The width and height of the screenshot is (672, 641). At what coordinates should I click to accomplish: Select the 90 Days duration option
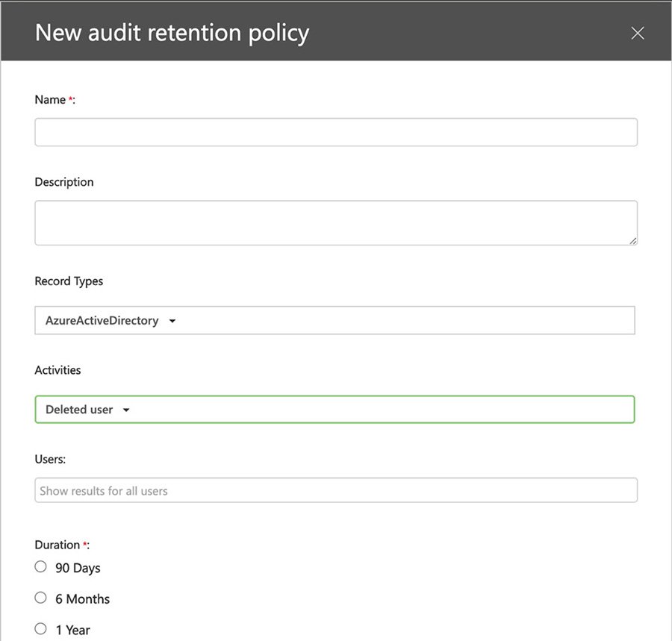40,566
